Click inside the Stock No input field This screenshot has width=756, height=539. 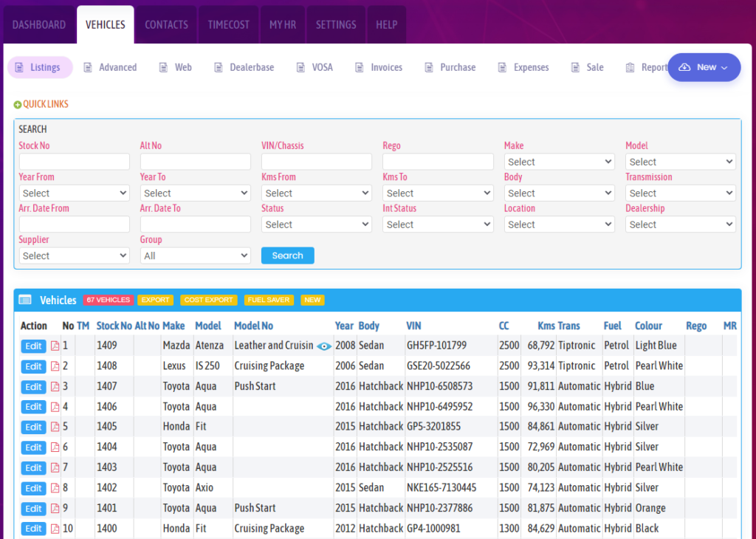point(74,161)
